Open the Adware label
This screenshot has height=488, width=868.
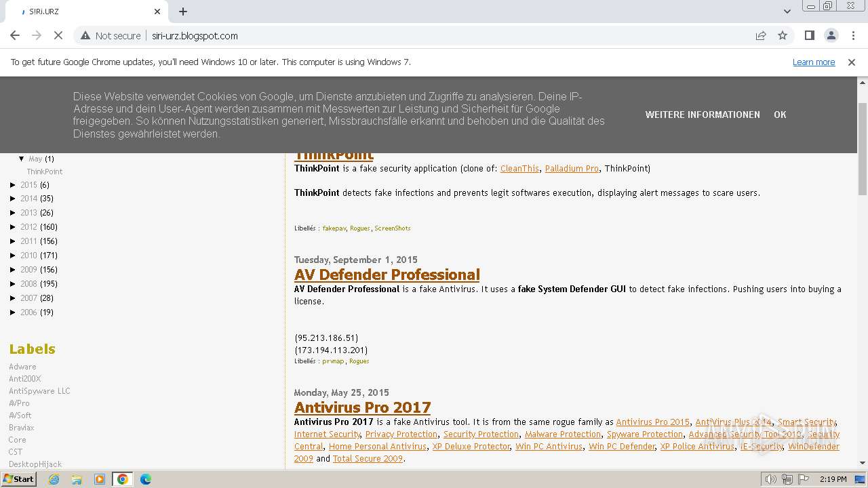22,367
